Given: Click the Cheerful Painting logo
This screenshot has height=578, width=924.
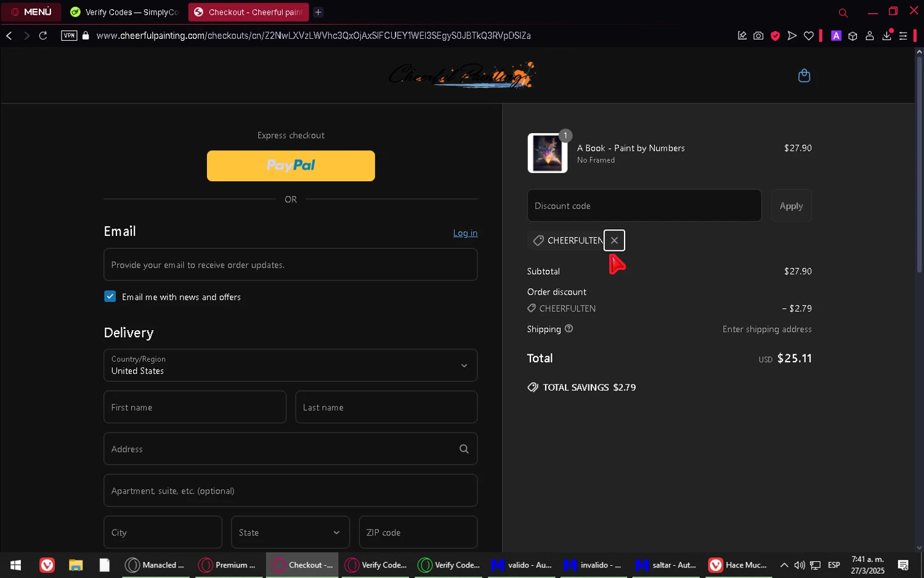Looking at the screenshot, I should pyautogui.click(x=461, y=75).
